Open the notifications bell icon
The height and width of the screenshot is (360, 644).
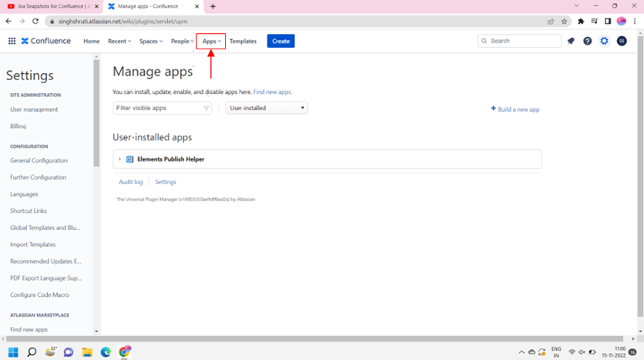[x=571, y=41]
